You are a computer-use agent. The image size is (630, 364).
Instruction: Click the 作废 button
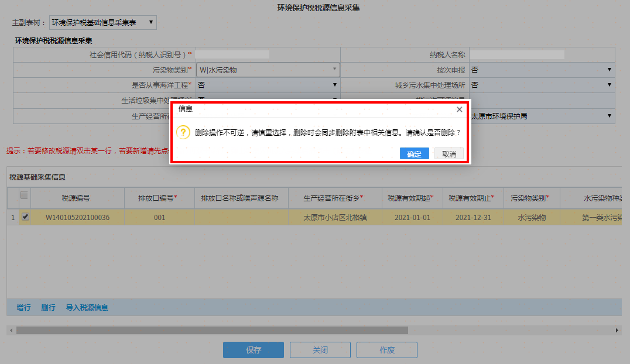click(x=387, y=350)
